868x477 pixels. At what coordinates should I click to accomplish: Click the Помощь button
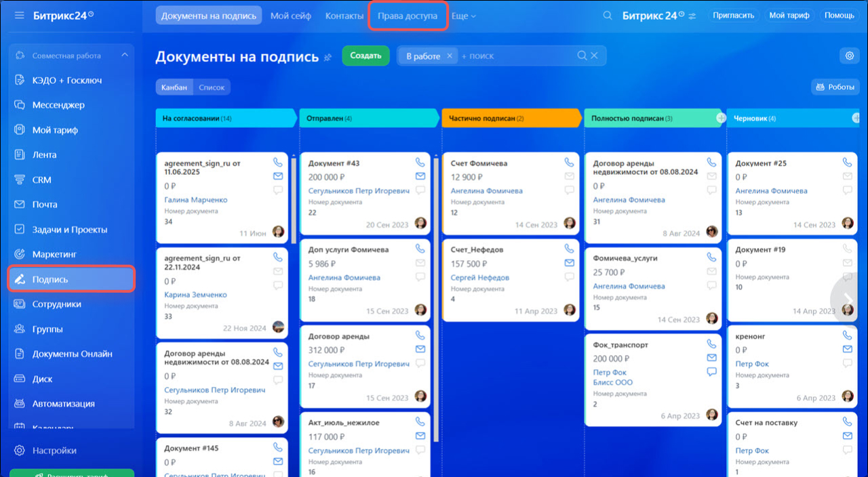pos(840,16)
